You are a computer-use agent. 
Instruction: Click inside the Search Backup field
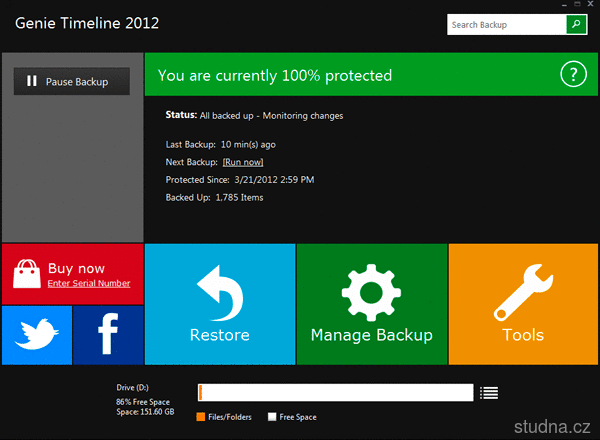tap(505, 24)
